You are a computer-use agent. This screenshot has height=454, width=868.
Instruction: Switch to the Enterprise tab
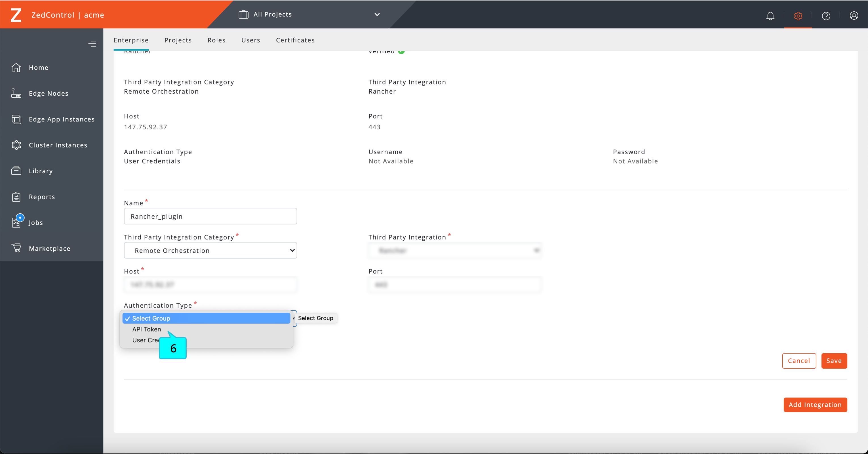tap(131, 40)
